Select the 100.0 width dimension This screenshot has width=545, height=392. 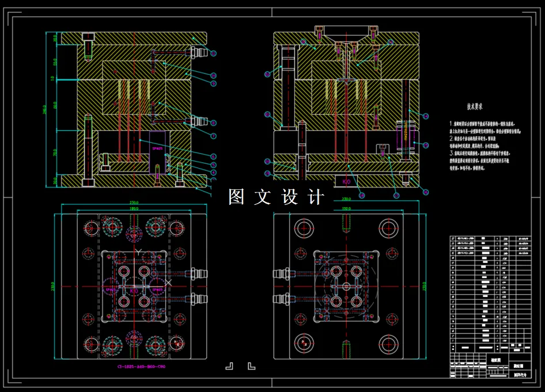pos(346,209)
